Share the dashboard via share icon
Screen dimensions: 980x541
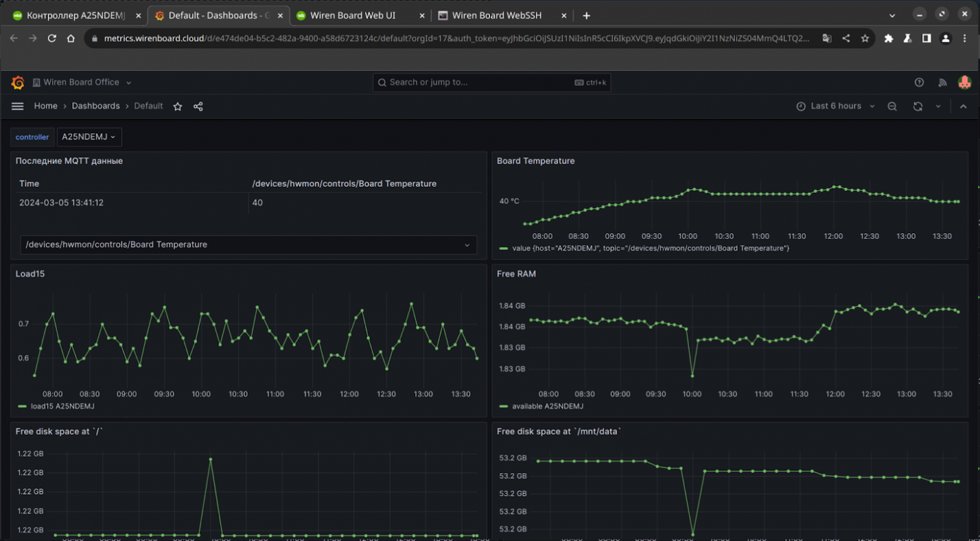tap(198, 106)
